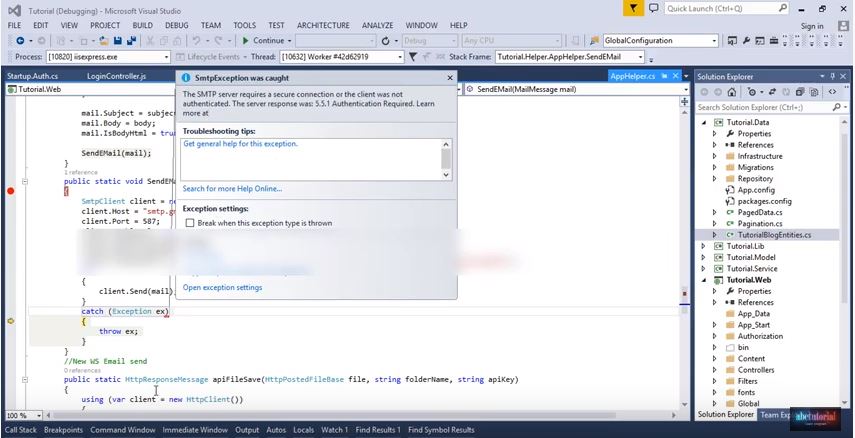Click the notifications flag icon
Screen dimensions: 855x438
(633, 8)
